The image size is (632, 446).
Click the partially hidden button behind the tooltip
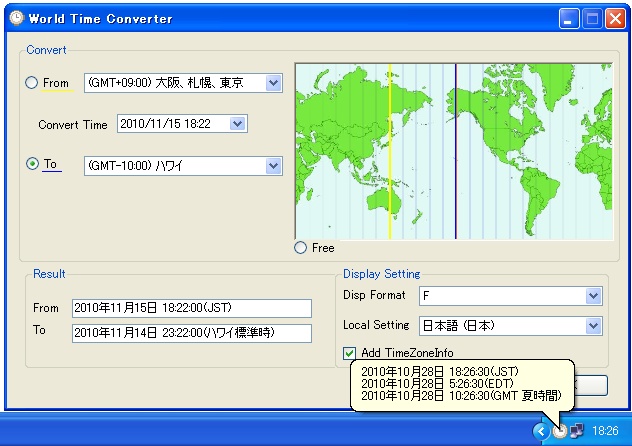tap(591, 385)
